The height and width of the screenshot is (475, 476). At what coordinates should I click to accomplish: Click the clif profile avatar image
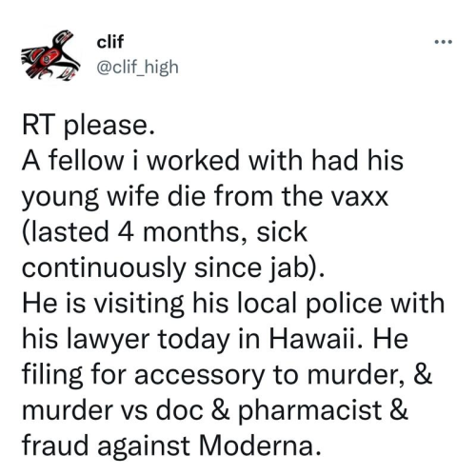50,55
